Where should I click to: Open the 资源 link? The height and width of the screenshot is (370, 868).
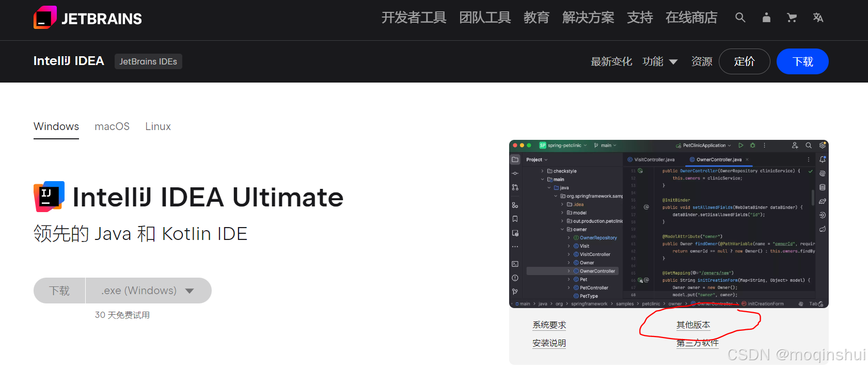tap(702, 61)
